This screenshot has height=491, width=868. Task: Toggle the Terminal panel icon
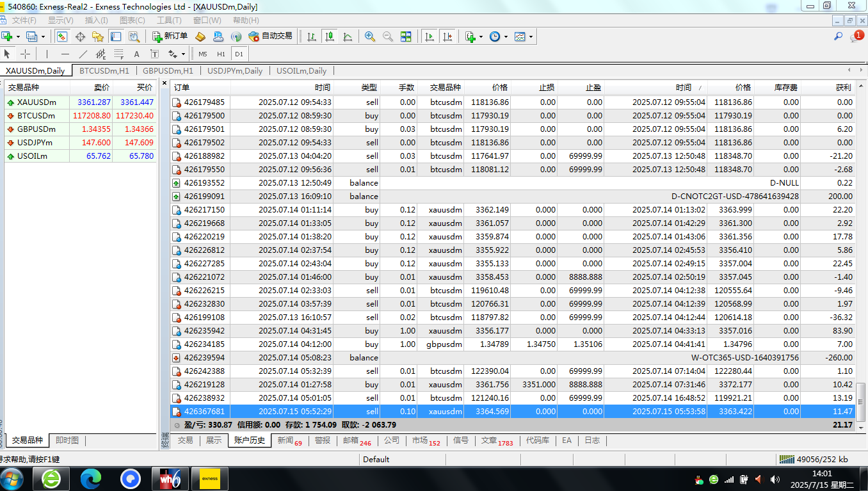(116, 36)
